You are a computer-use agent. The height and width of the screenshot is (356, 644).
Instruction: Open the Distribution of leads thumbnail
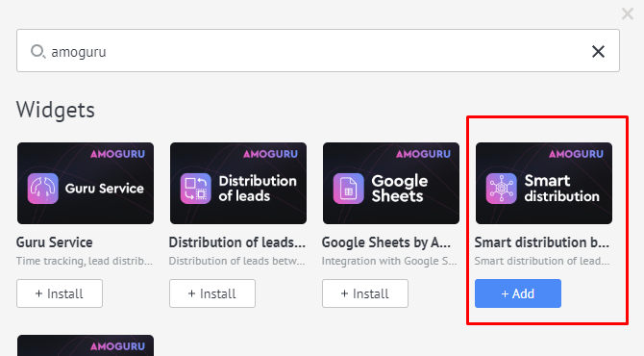coord(238,184)
